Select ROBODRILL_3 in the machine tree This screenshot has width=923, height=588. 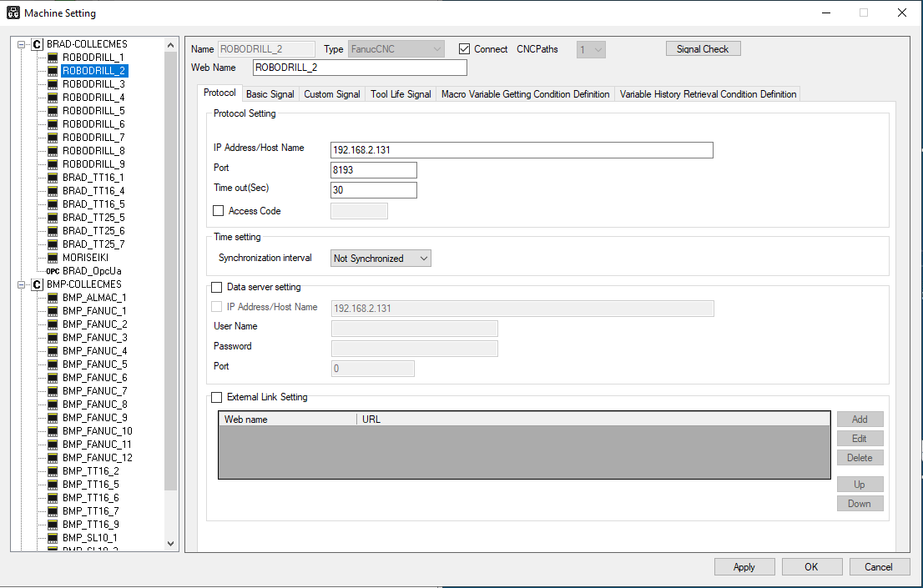pyautogui.click(x=93, y=84)
